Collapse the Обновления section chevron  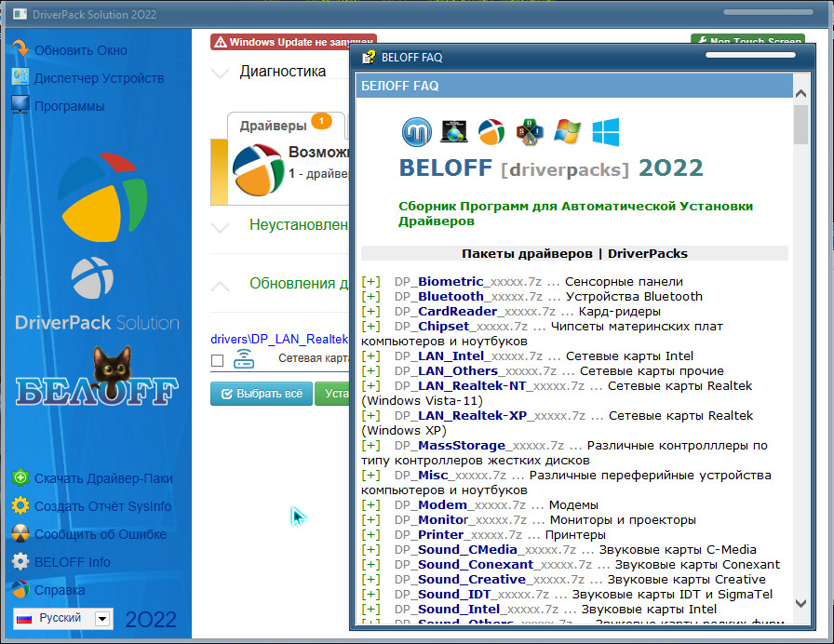tap(220, 285)
